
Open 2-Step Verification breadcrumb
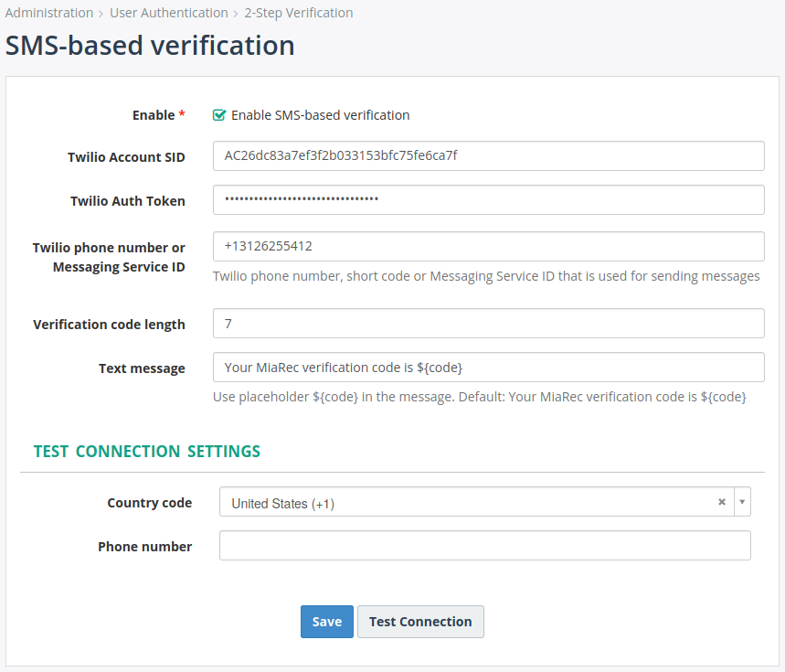[x=299, y=13]
